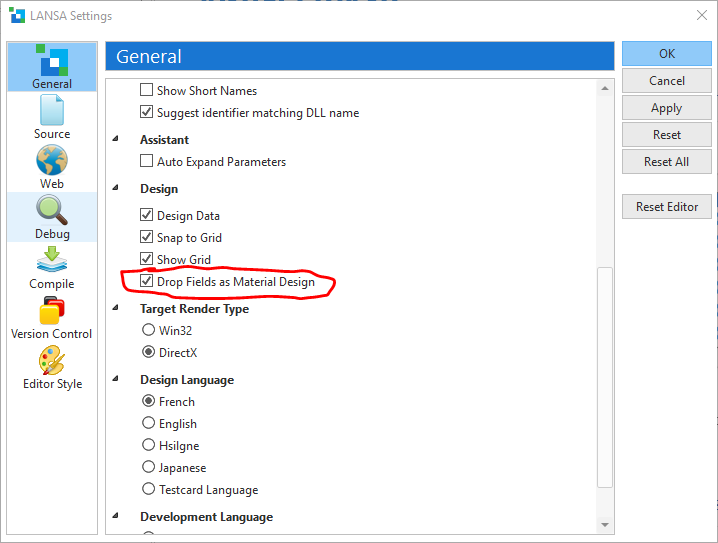Open the Compile settings icon
The height and width of the screenshot is (543, 718).
click(52, 261)
